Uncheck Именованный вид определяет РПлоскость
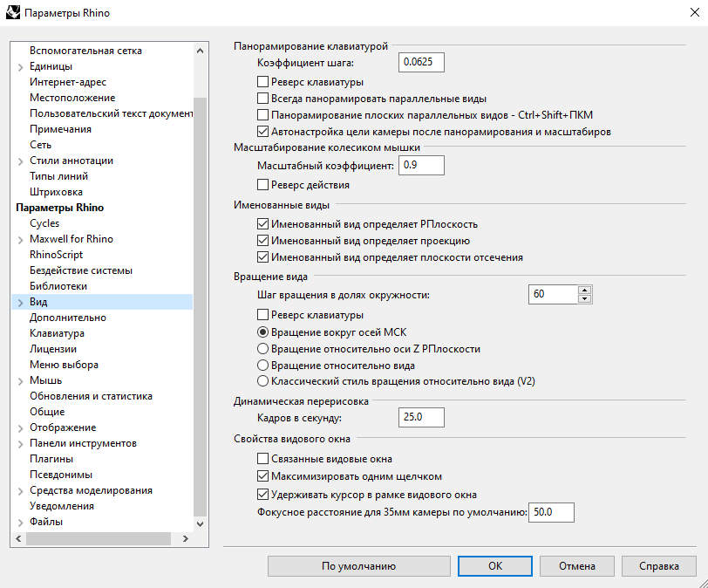 pos(262,223)
